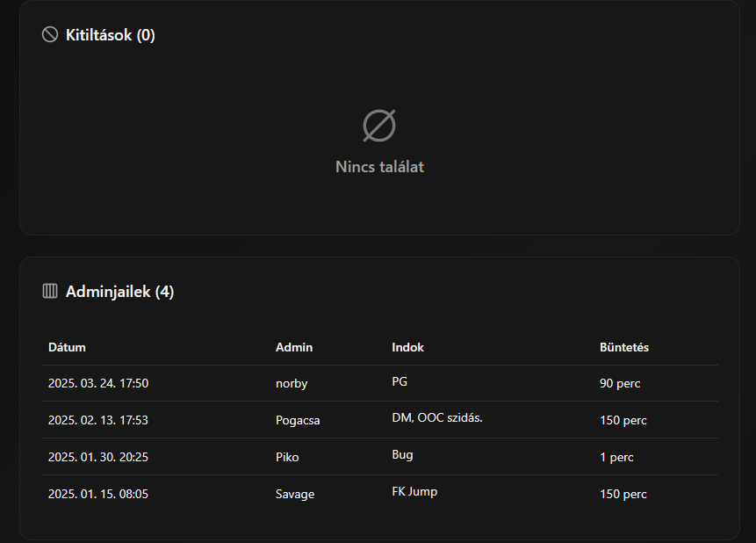The width and height of the screenshot is (756, 543).
Task: Click the Büntetés column header
Action: pos(623,347)
